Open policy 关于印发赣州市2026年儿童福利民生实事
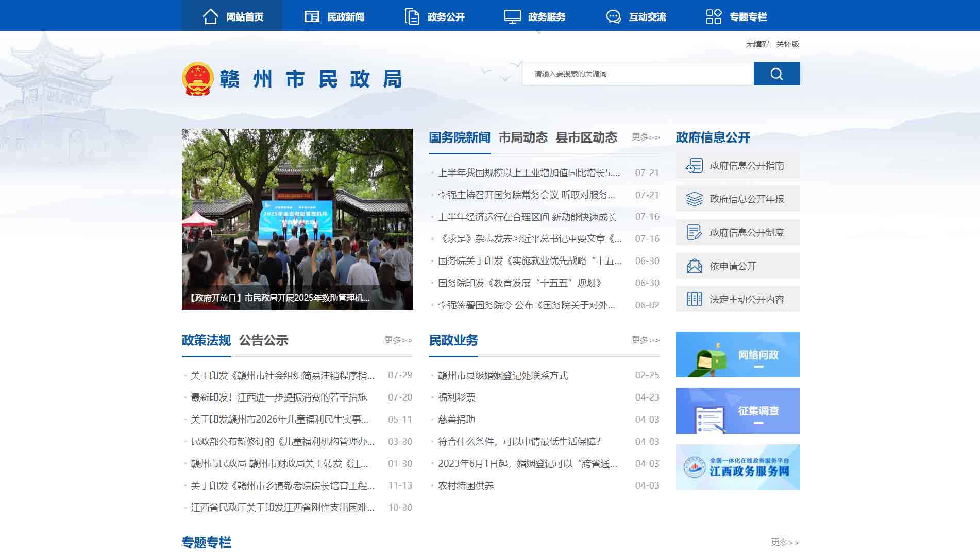This screenshot has height=556, width=980. 279,420
